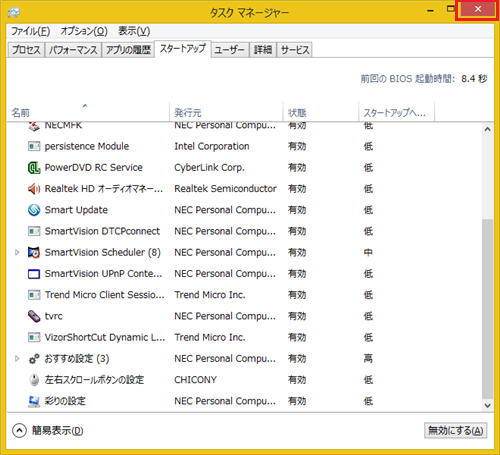The image size is (500, 455).
Task: Switch to the プロセス tab
Action: coord(26,50)
